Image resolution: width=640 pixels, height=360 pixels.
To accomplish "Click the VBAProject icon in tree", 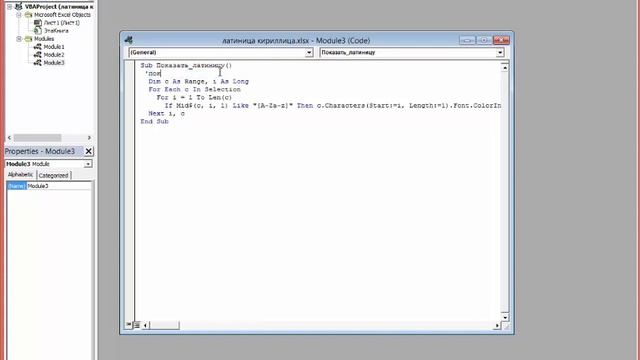I will [19, 7].
